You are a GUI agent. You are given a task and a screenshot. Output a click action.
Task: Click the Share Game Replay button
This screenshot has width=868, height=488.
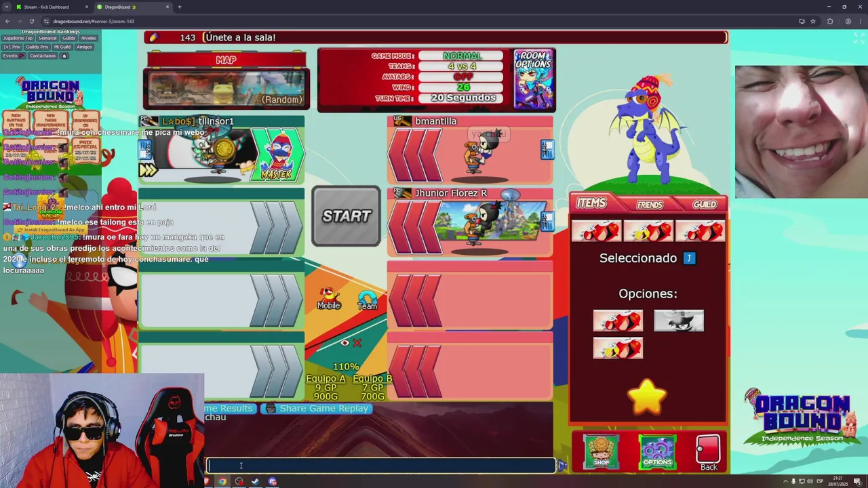tap(317, 409)
